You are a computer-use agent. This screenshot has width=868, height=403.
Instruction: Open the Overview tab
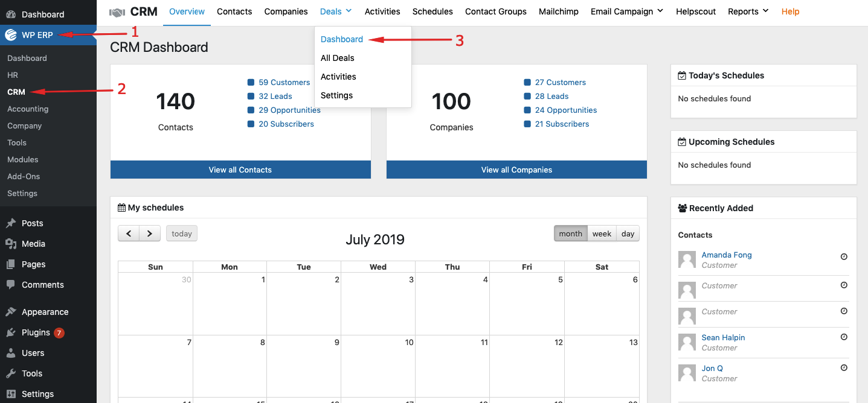(187, 11)
